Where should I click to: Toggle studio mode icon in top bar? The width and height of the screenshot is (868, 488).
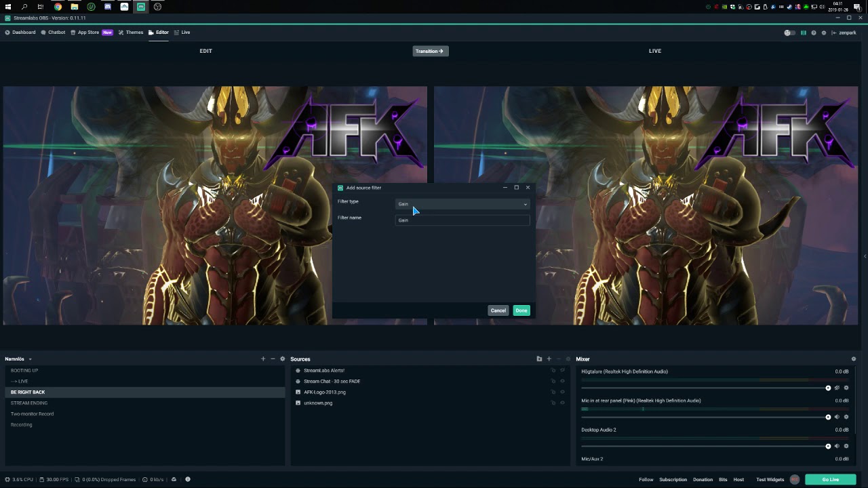(804, 33)
